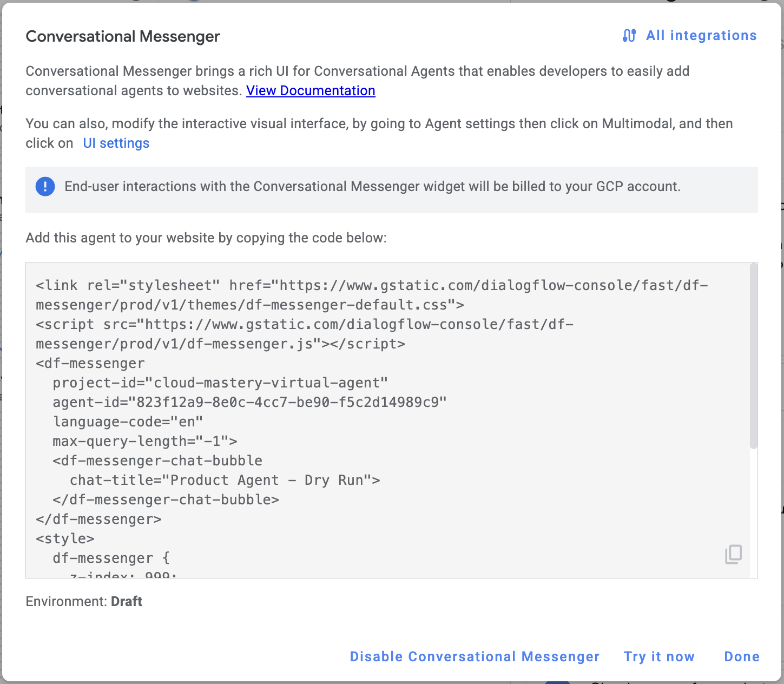Click the code block's vertical scrollbar
Screen dimensions: 784x684
point(753,357)
